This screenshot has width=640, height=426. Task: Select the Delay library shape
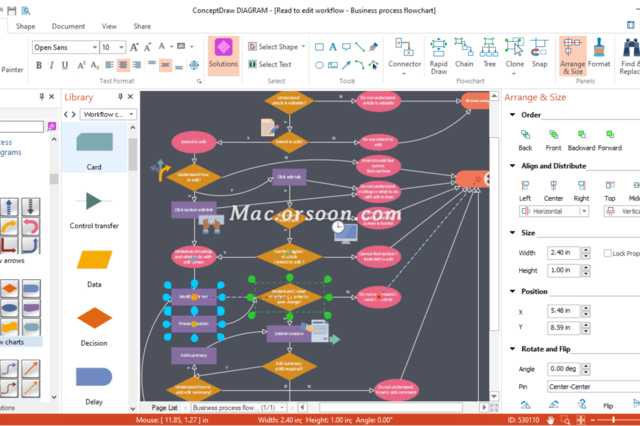(x=94, y=385)
